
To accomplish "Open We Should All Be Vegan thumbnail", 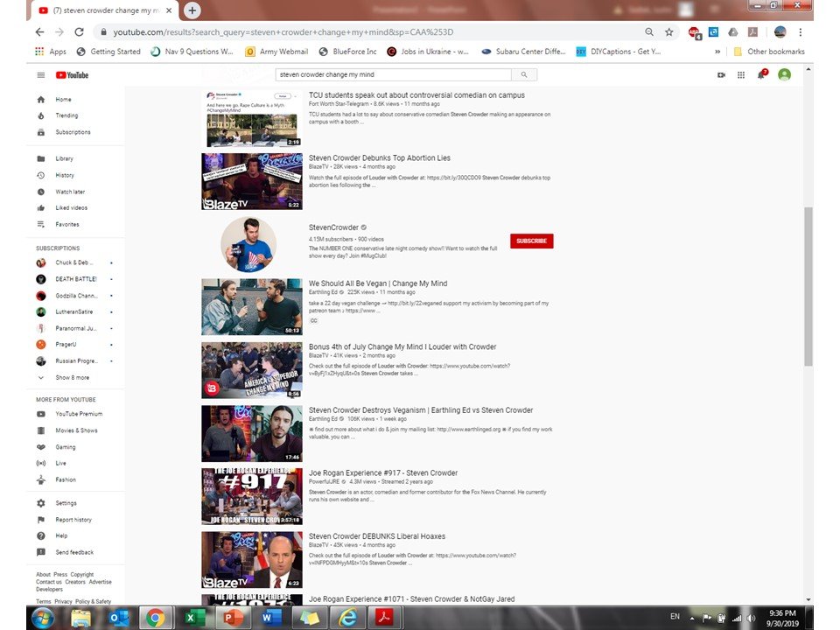I will pos(252,306).
